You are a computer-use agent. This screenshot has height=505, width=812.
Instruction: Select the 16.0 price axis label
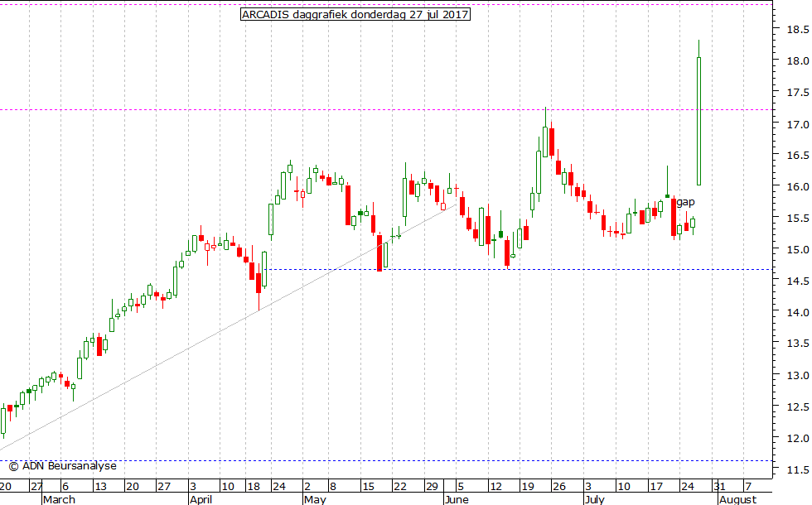click(798, 187)
